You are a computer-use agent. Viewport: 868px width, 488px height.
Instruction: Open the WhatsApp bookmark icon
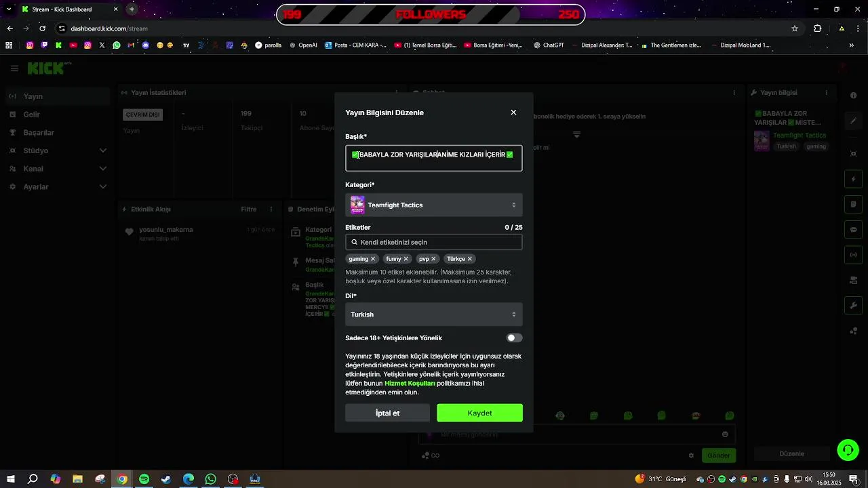(x=117, y=45)
